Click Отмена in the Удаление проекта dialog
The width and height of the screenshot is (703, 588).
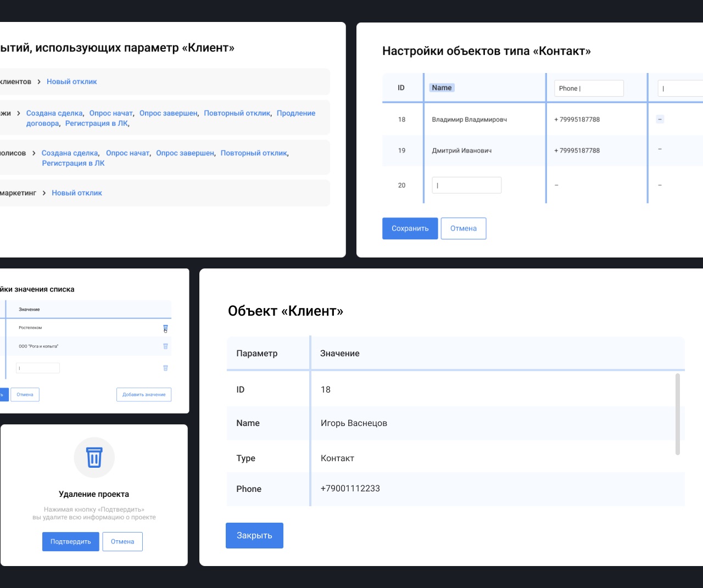pos(122,541)
